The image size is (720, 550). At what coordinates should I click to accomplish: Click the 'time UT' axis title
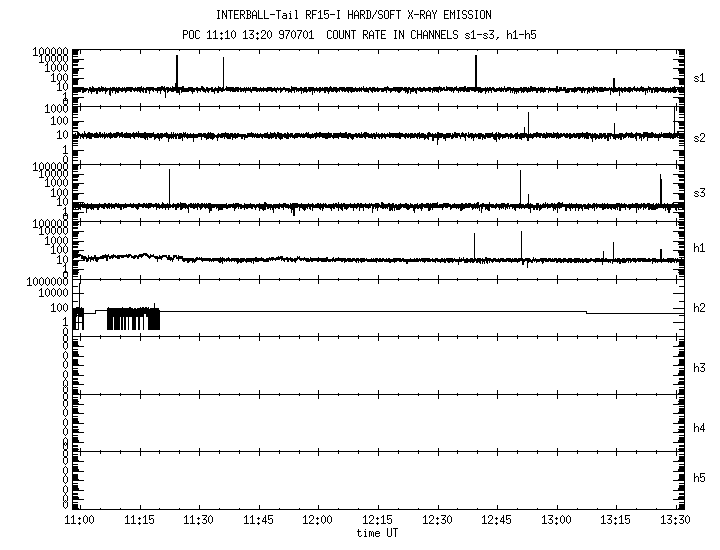[x=377, y=533]
